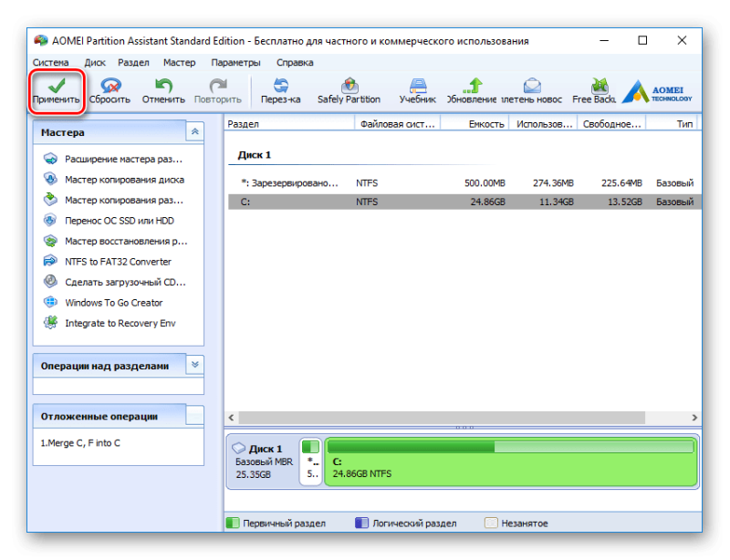Click Логический раздел blue legend swatch
Screen dimensions: 730x560
(361, 523)
